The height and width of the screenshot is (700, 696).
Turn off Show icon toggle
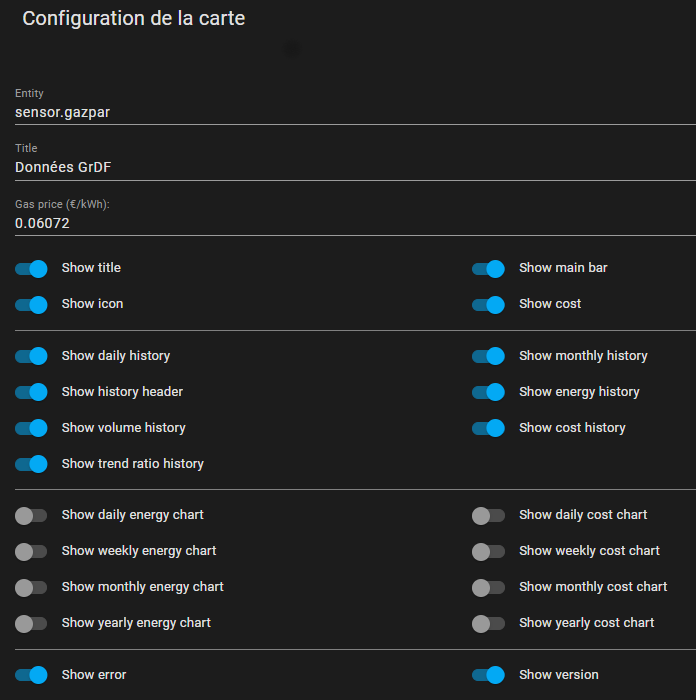(32, 305)
